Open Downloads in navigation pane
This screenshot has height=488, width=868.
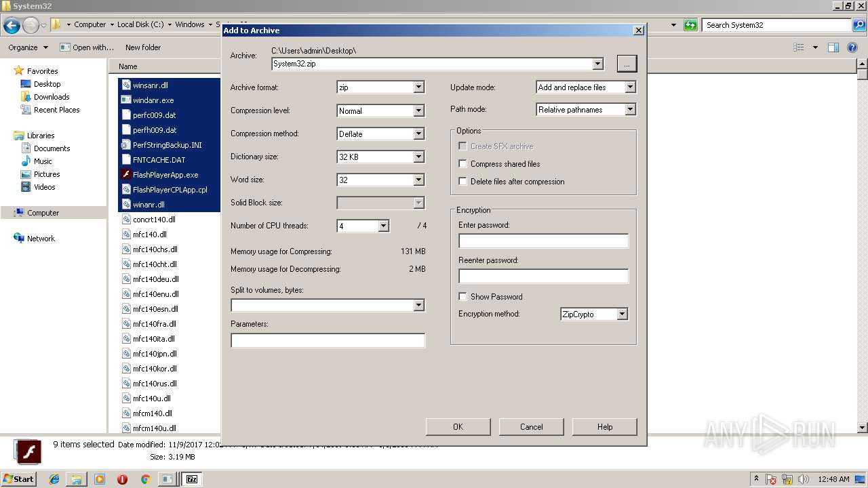[52, 97]
